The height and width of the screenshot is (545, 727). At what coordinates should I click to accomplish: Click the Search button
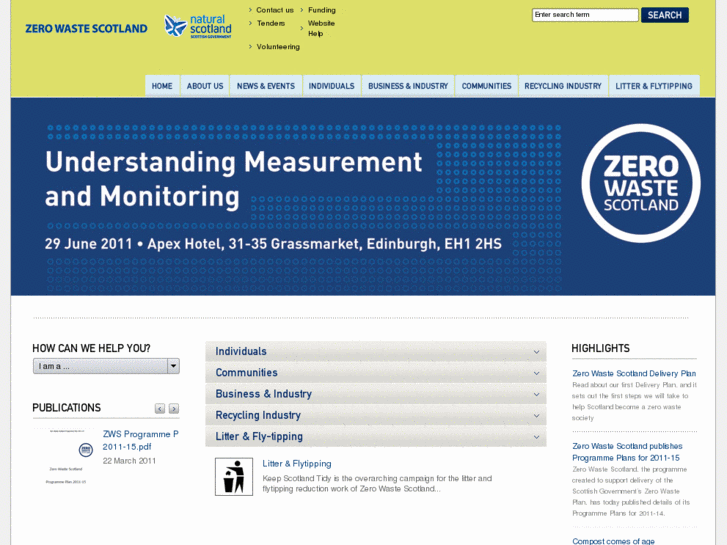point(664,15)
